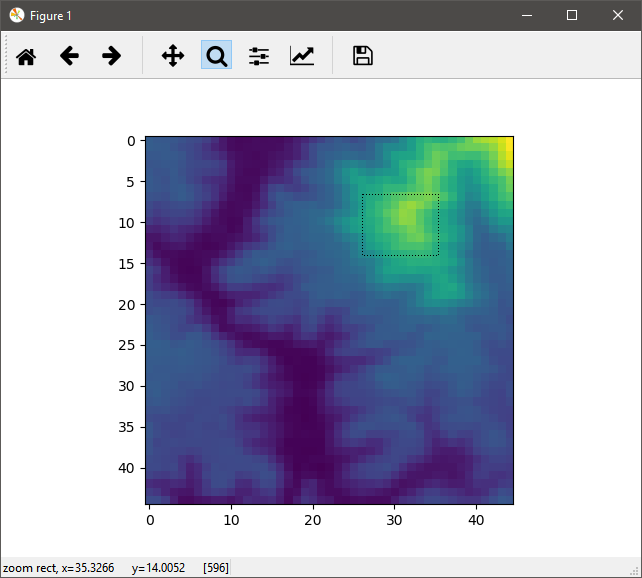Save the figure with the floppy disk icon
The image size is (642, 578).
tap(363, 56)
